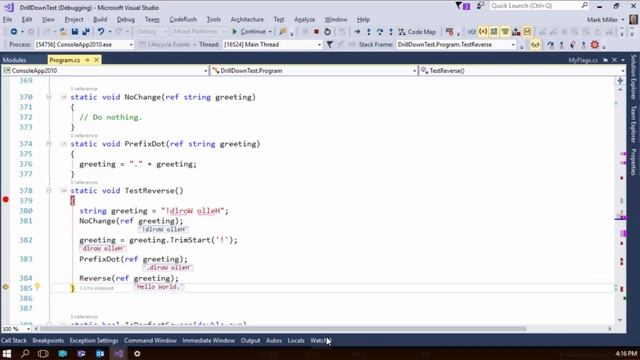Open the Stack Frame dropdown
Image resolution: width=640 pixels, height=360 pixels.
(457, 44)
